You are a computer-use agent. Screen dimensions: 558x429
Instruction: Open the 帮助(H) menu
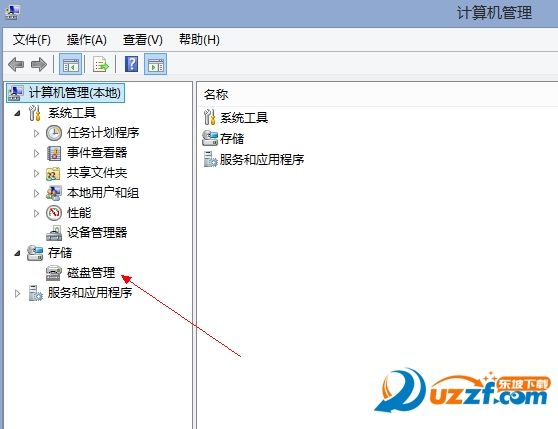pos(199,39)
